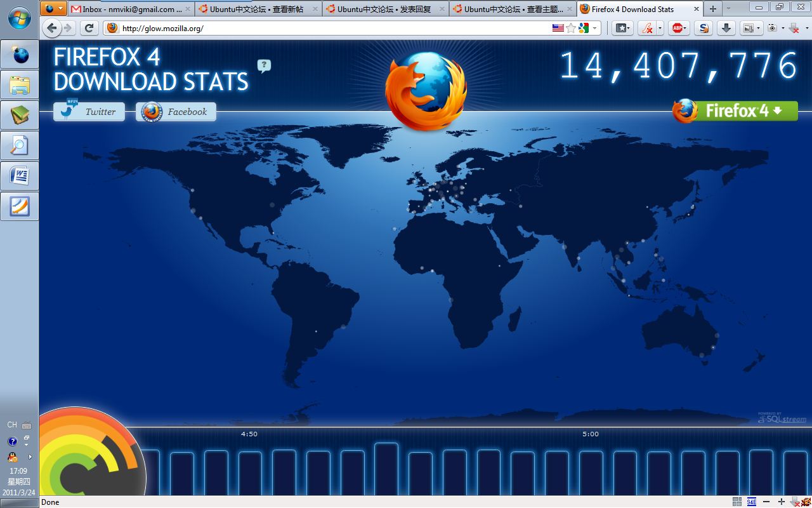Switch to the Ubuntu中文论坛 查看新帖 tab
The image size is (812, 508).
tap(258, 9)
